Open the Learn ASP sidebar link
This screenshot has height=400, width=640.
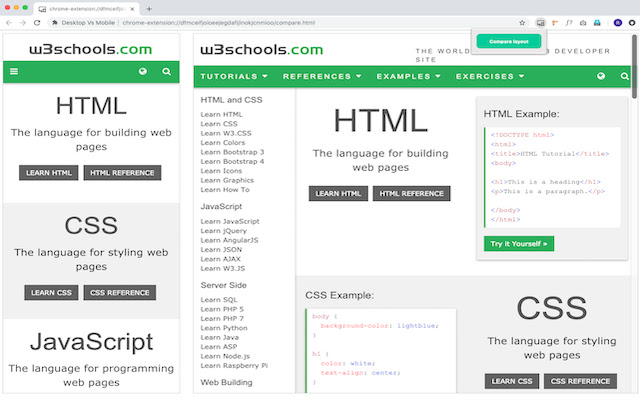(219, 347)
